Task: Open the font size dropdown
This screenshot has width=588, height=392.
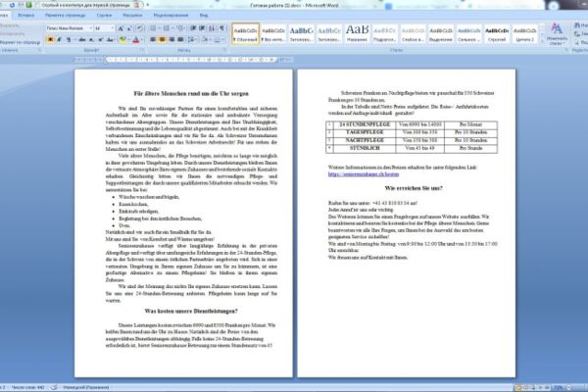Action: [x=112, y=28]
